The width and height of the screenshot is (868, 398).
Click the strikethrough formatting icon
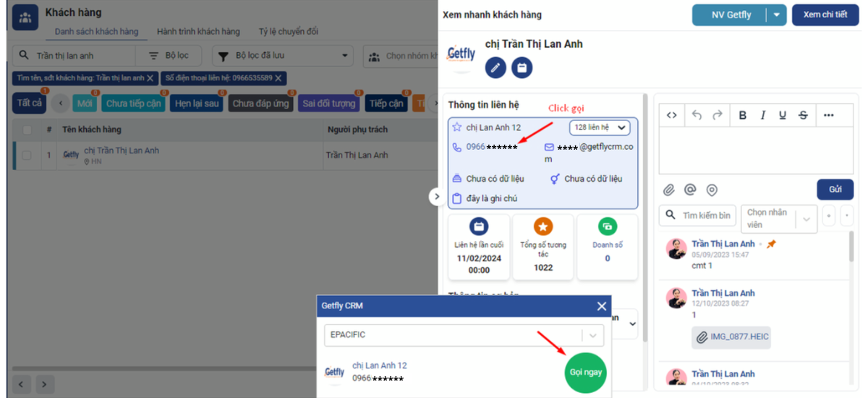click(x=803, y=115)
